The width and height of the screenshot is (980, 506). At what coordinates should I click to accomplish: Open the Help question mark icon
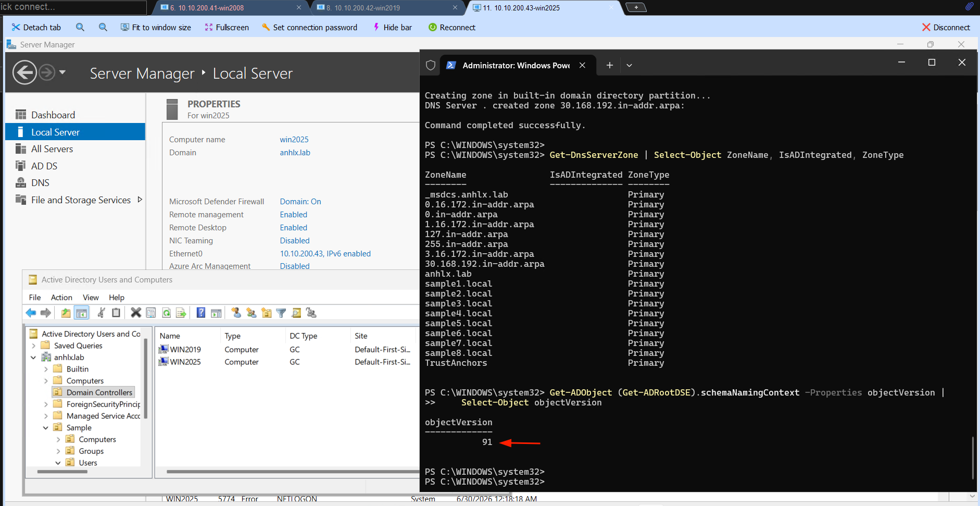pos(201,313)
